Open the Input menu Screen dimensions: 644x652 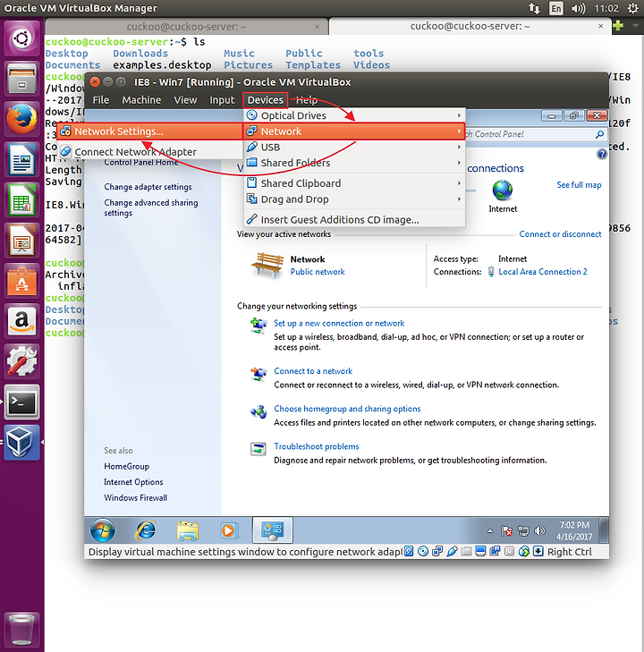click(x=222, y=100)
